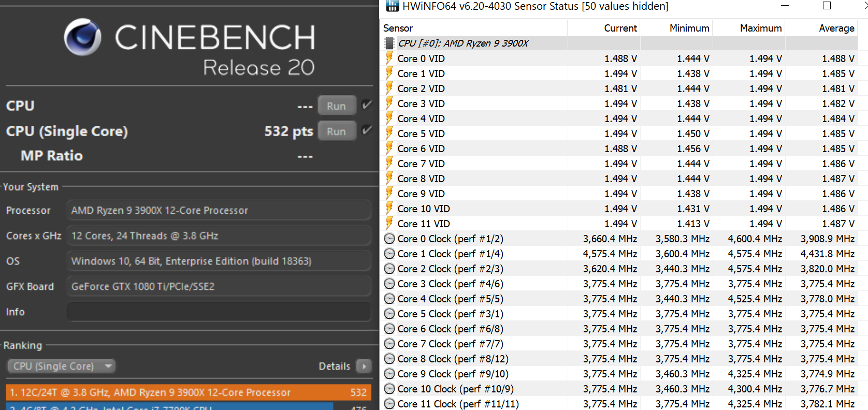This screenshot has height=410, width=868.
Task: Click the OS field showing Windows 10
Action: click(219, 261)
